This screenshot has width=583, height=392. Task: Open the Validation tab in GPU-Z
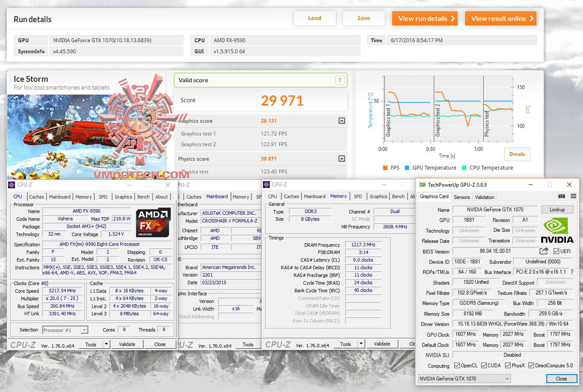point(485,197)
